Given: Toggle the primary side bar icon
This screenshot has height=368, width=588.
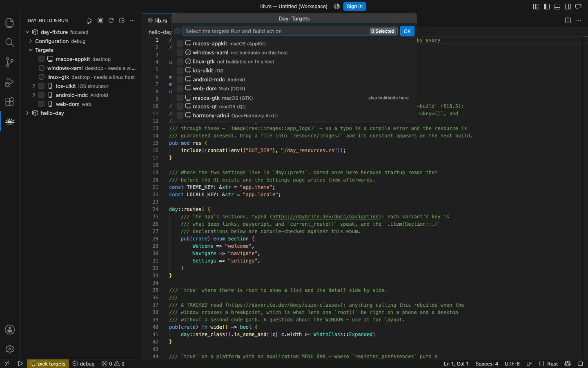Looking at the screenshot, I should tap(547, 7).
